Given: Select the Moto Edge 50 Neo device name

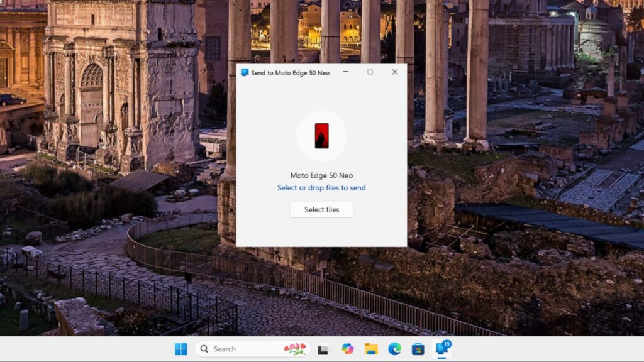Looking at the screenshot, I should point(321,175).
